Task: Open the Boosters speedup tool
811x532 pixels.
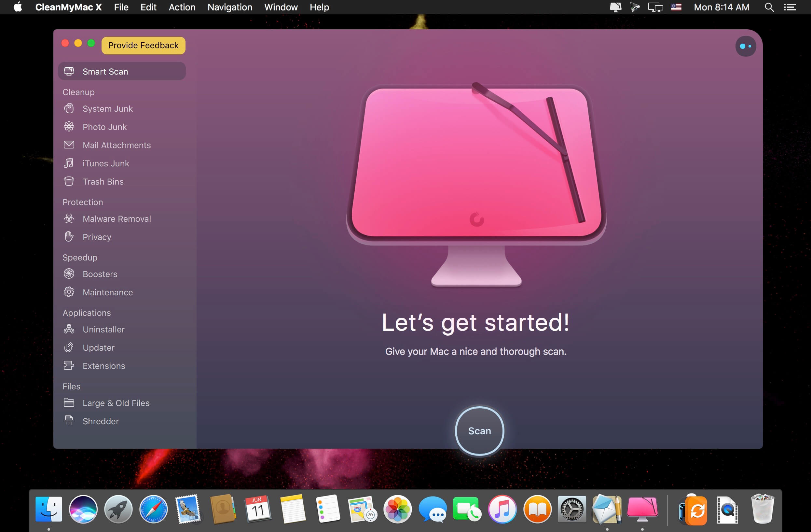Action: coord(100,274)
